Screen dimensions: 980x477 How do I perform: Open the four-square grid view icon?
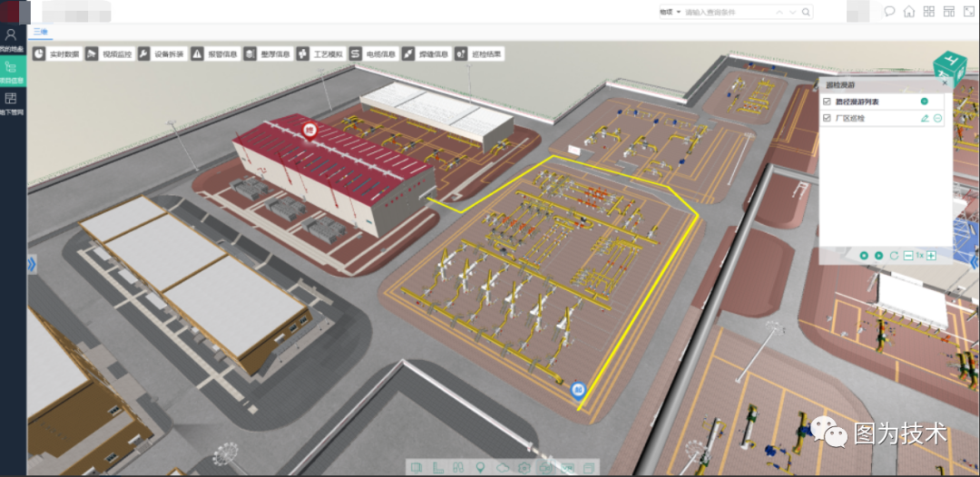[x=929, y=11]
